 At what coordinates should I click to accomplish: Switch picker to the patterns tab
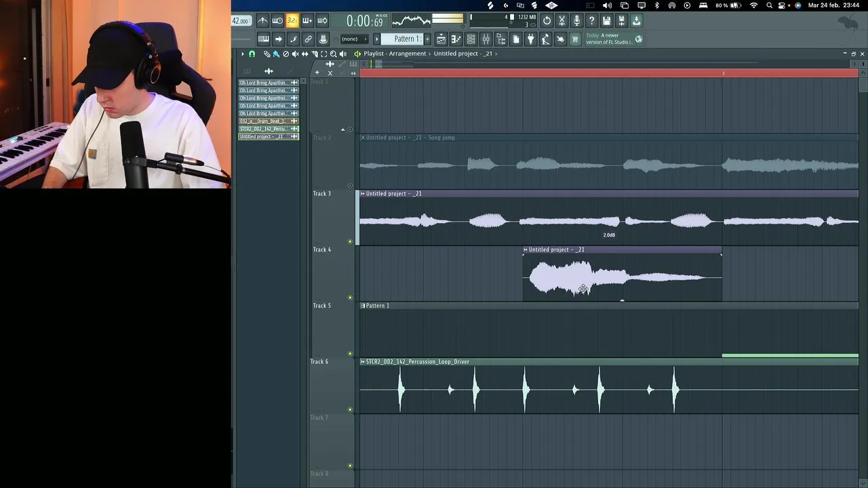(247, 71)
